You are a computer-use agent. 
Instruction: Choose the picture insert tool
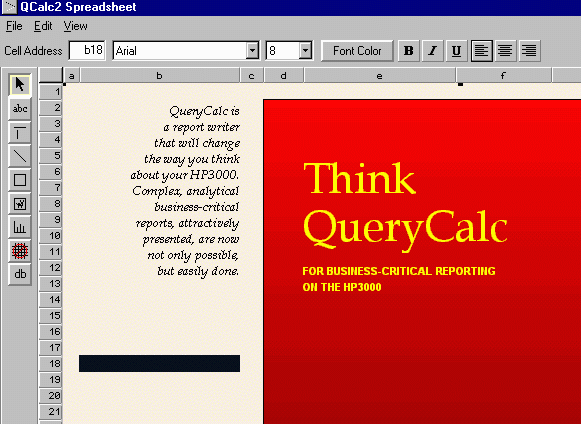click(20, 203)
